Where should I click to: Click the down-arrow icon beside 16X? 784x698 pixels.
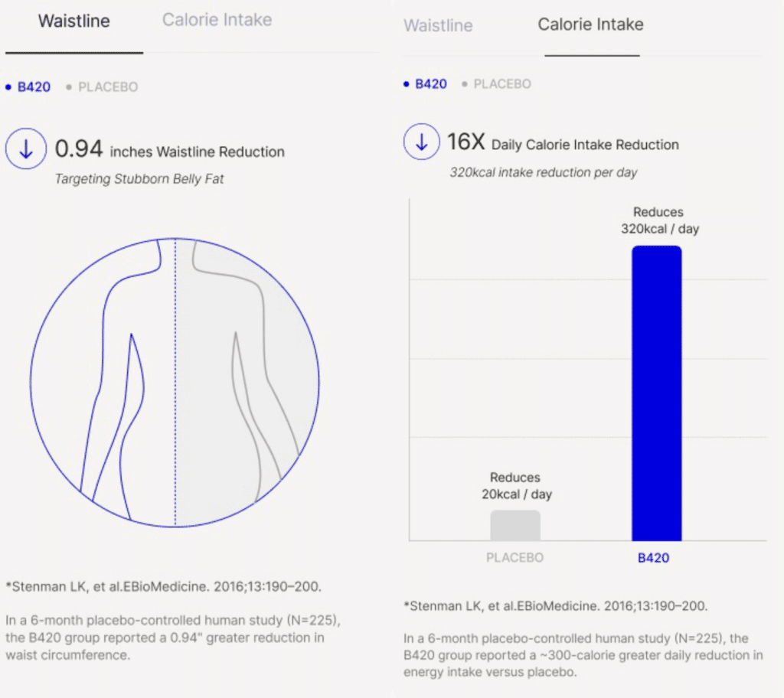pos(421,142)
